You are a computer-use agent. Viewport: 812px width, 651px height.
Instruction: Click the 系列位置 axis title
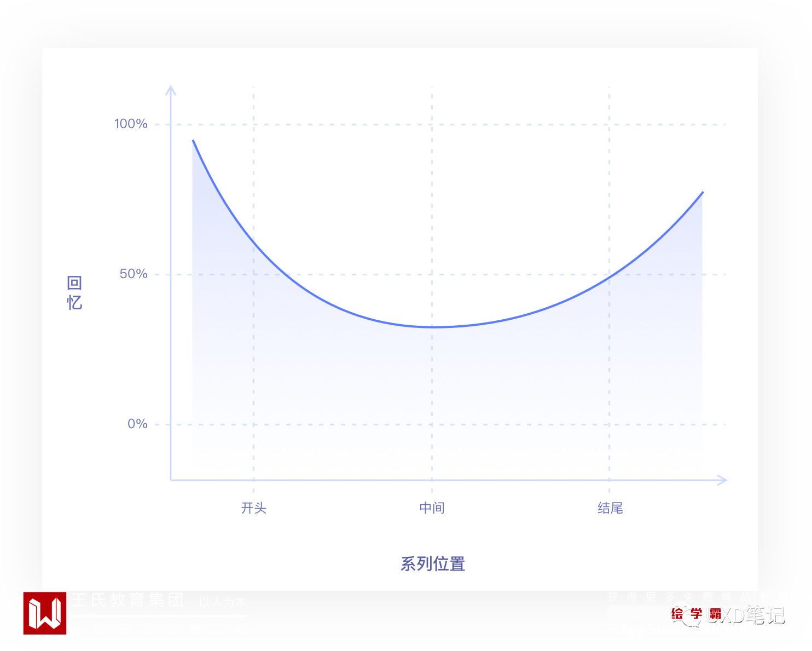click(x=433, y=564)
